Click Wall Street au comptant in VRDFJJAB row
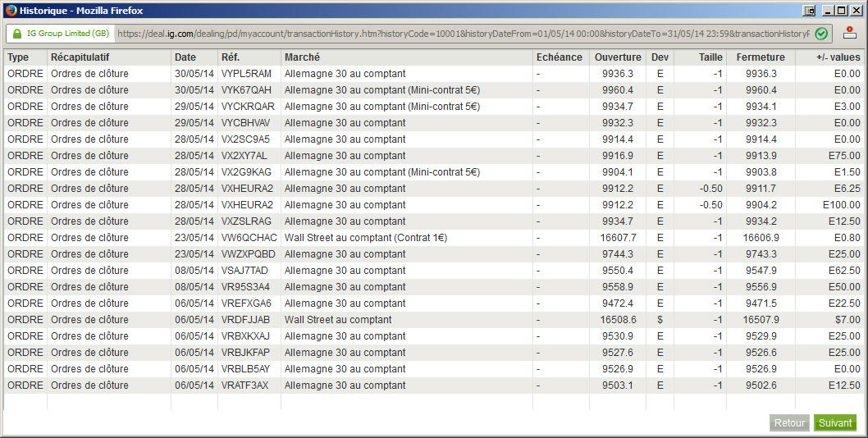The image size is (868, 438). pyautogui.click(x=338, y=320)
